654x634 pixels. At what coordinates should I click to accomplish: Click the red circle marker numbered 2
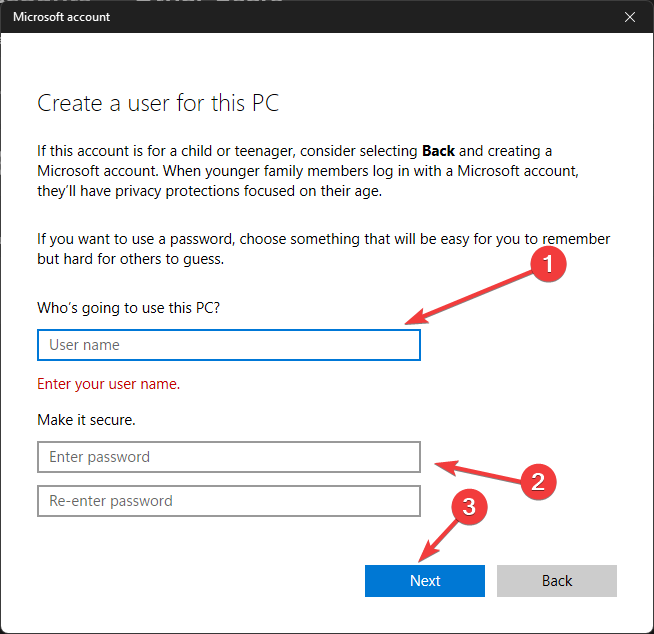tap(537, 481)
